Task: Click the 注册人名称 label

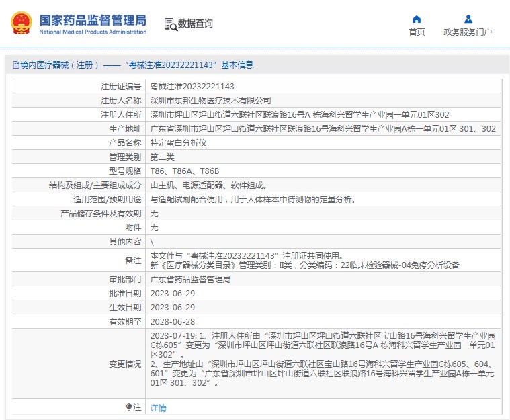Action: coord(121,101)
